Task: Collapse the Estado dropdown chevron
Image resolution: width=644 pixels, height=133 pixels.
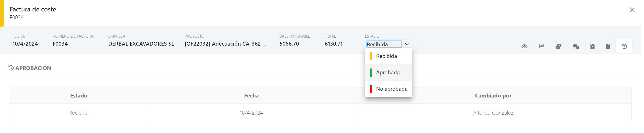Action: pos(407,44)
